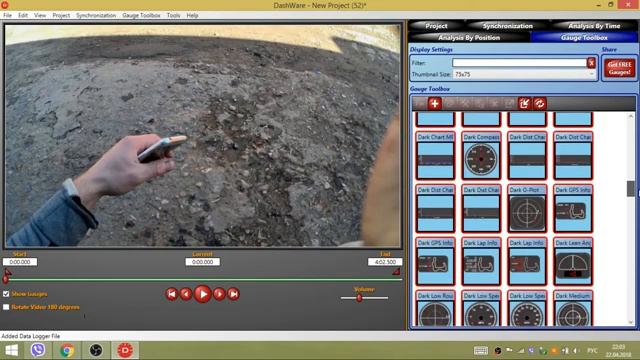This screenshot has height=360, width=640.
Task: Open the Windows Start button
Action: pos(11,350)
